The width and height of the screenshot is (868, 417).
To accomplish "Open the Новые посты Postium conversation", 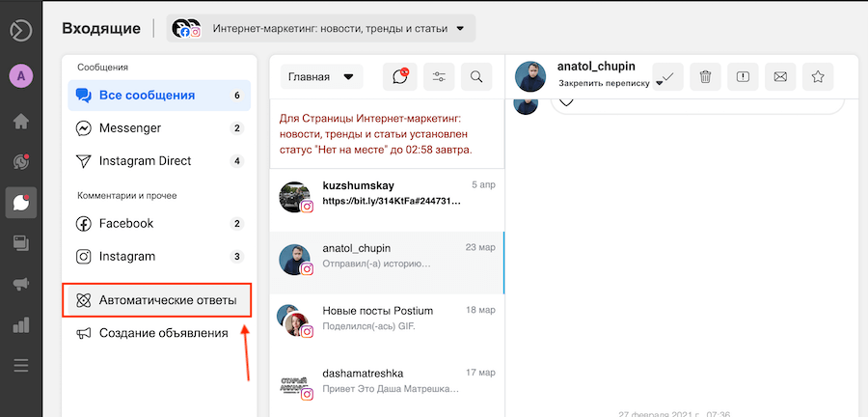I will (387, 325).
